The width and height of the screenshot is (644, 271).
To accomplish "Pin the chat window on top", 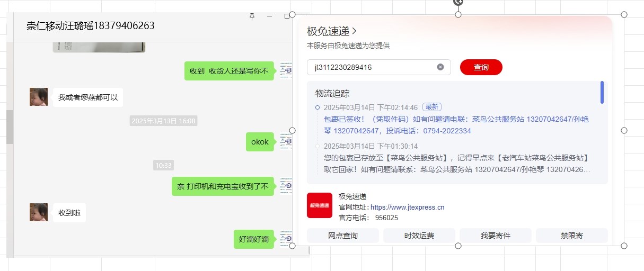I will click(x=252, y=16).
